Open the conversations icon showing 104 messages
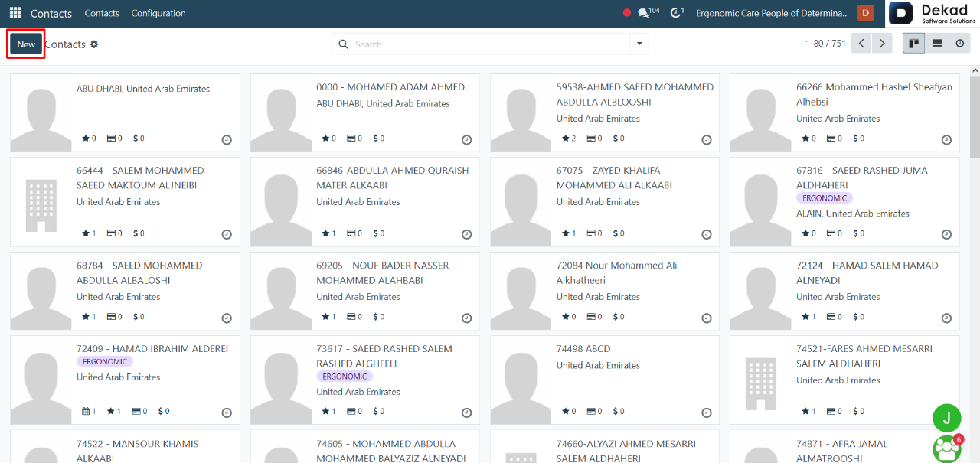 click(x=648, y=12)
